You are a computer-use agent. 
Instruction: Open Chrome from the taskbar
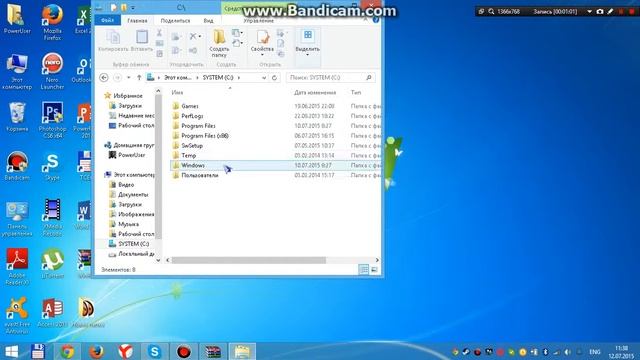click(67, 351)
